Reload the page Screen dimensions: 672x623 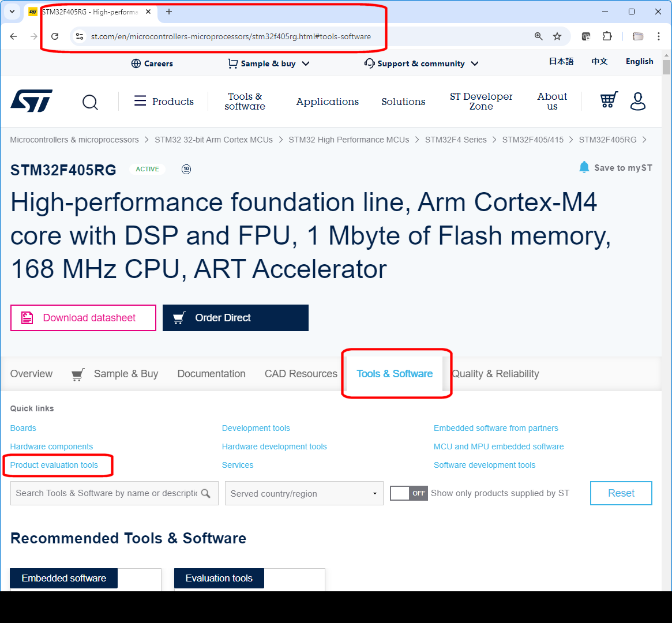[x=55, y=36]
